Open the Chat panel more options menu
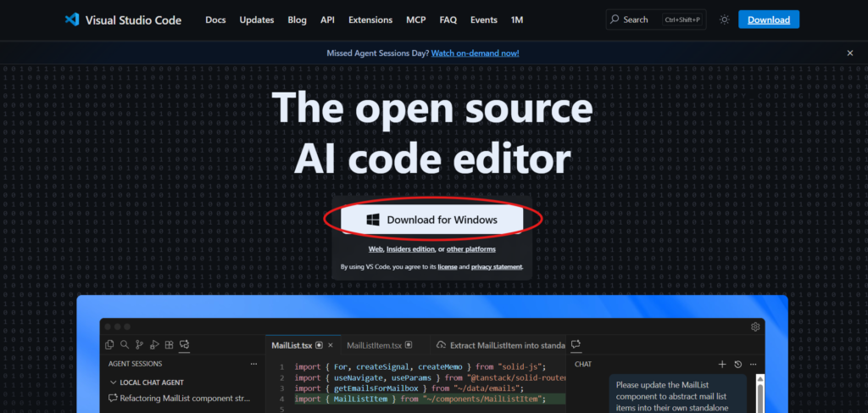 click(x=753, y=364)
